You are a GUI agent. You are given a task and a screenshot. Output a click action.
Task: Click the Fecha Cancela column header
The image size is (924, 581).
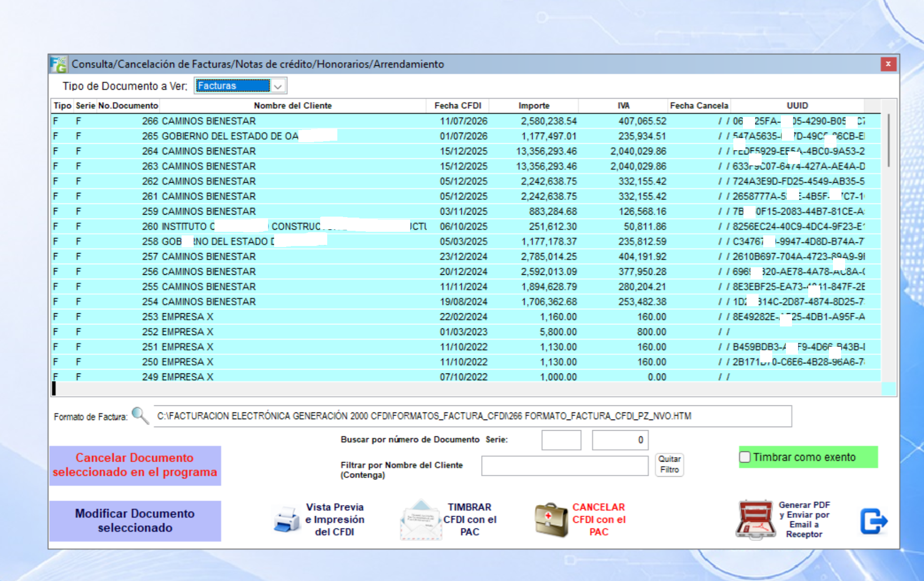click(x=699, y=105)
